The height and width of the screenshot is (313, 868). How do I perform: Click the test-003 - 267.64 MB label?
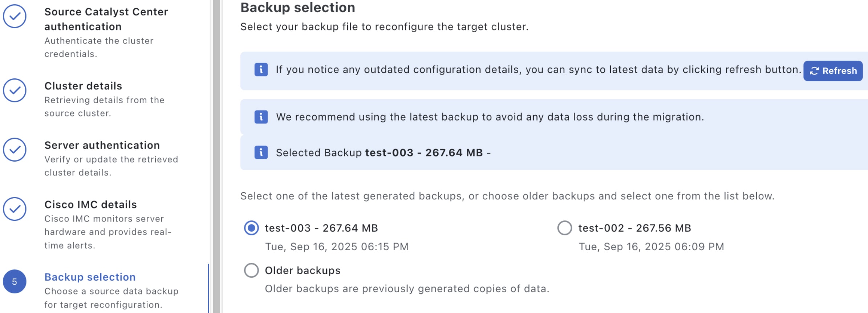(x=321, y=228)
